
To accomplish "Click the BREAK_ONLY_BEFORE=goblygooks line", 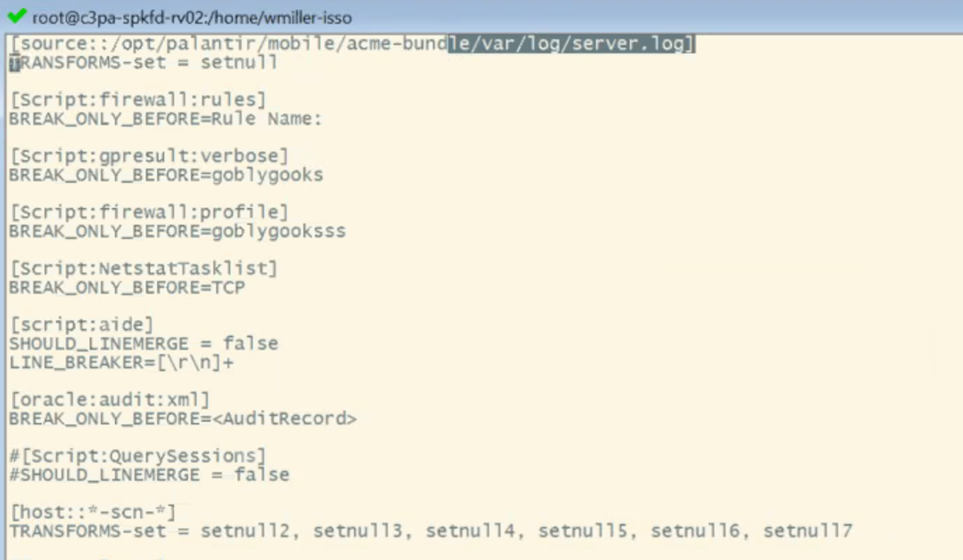I will [166, 175].
